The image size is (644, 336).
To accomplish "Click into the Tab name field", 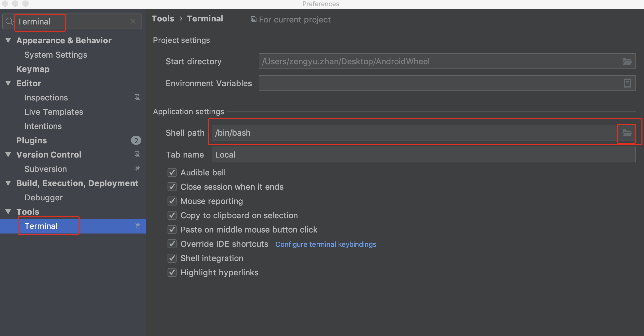I will (x=423, y=155).
